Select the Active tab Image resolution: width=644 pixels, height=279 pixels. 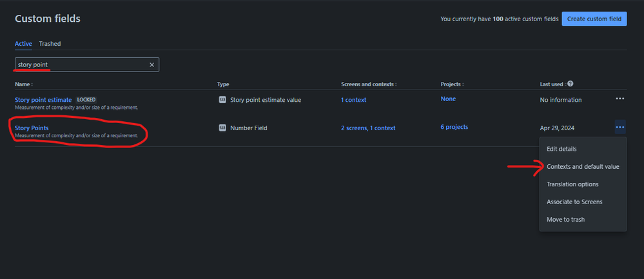point(23,43)
